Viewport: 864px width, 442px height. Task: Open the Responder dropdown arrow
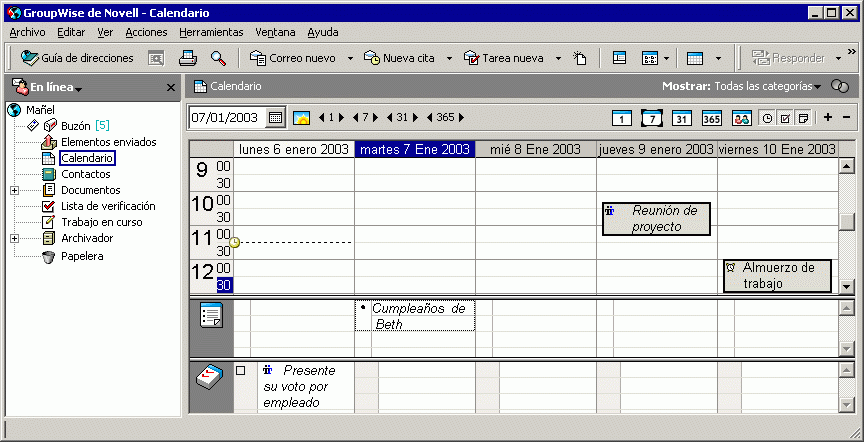838,58
